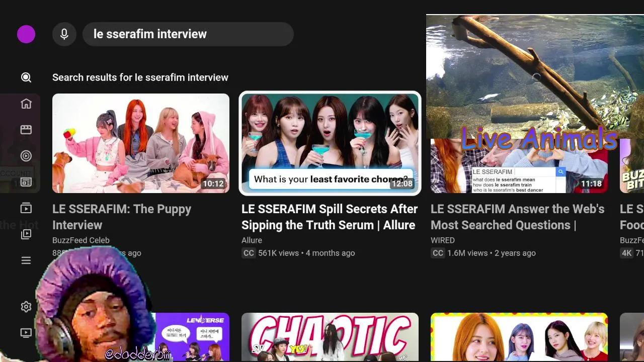Open title LE SSERAFIM Answer the Web's Most Searched
This screenshot has width=644, height=362.
pyautogui.click(x=518, y=217)
